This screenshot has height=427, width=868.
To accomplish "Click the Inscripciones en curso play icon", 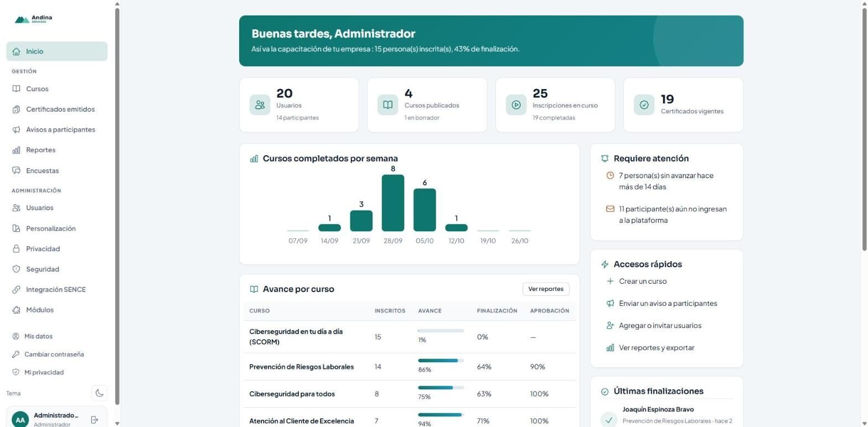I will coord(516,105).
